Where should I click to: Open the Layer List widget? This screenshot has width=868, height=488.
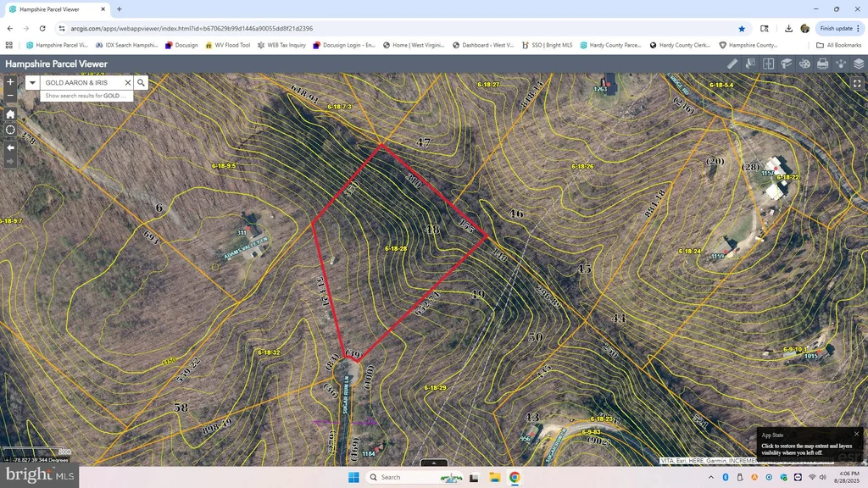(859, 64)
